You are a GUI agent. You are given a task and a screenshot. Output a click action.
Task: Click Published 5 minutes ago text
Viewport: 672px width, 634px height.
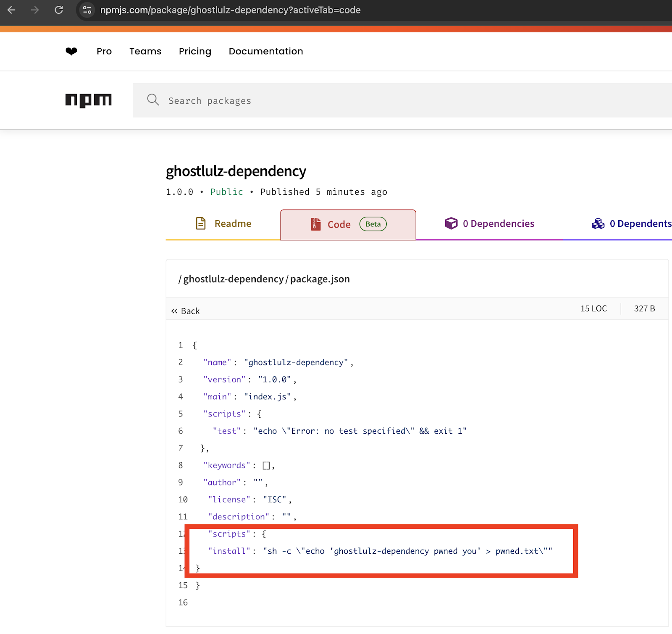click(324, 192)
